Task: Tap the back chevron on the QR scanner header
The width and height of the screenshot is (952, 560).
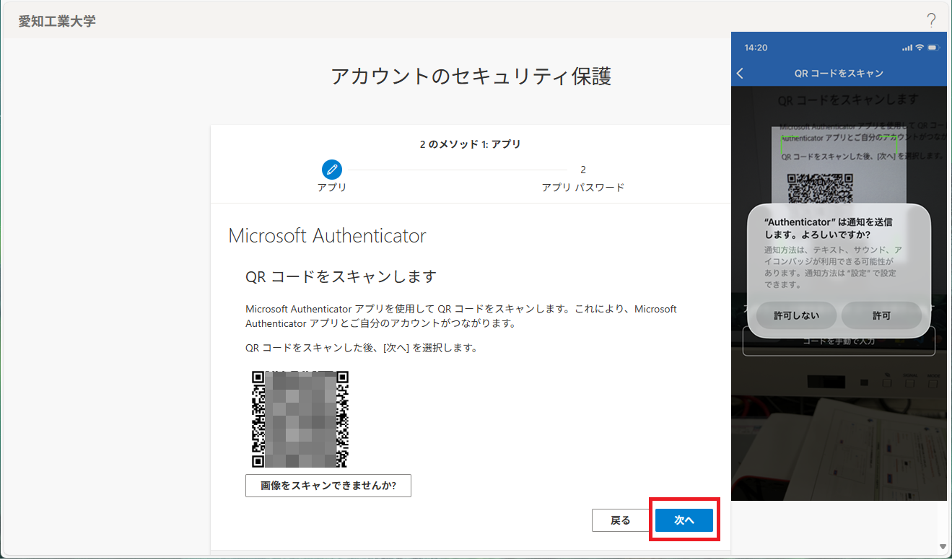Action: click(x=740, y=73)
